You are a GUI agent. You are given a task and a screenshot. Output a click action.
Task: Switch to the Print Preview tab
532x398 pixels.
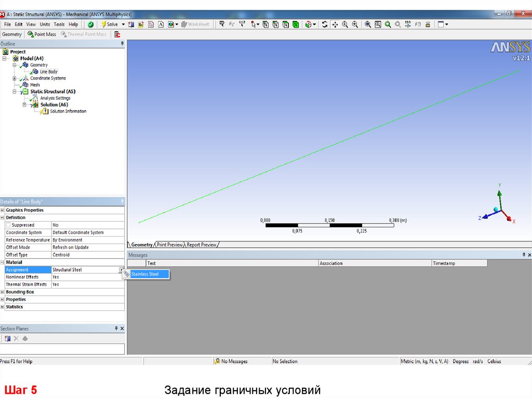pos(170,245)
